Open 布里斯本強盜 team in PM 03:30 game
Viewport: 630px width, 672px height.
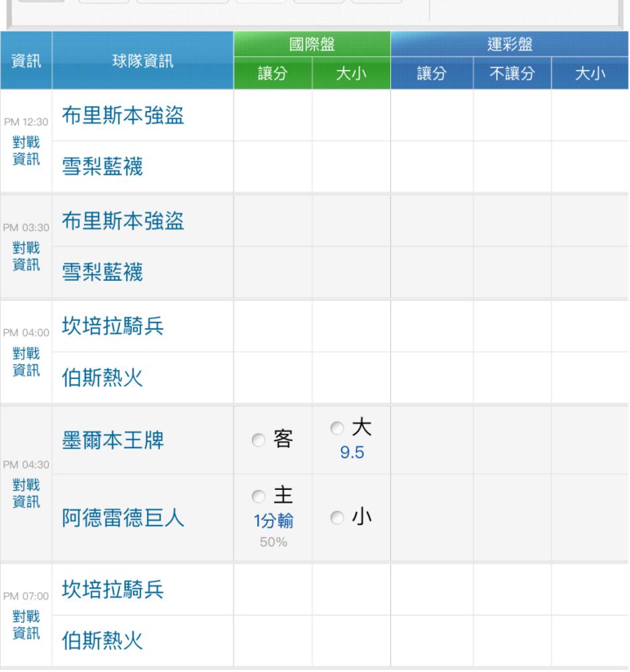123,220
